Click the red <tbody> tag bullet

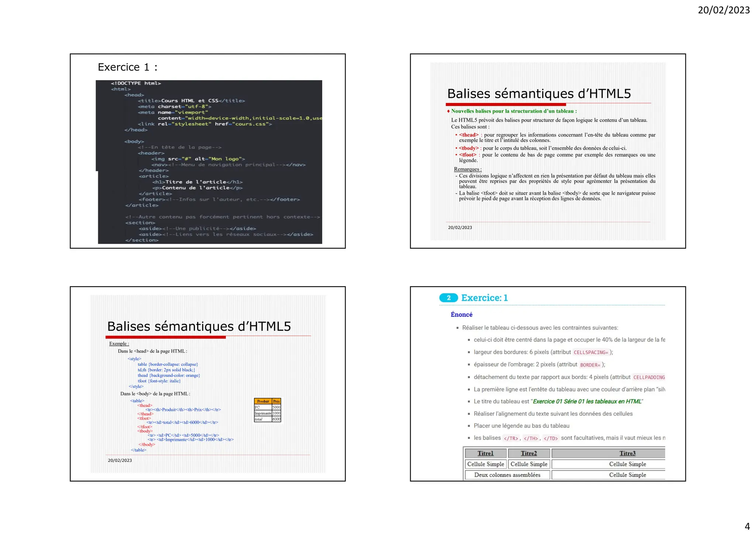pos(468,148)
